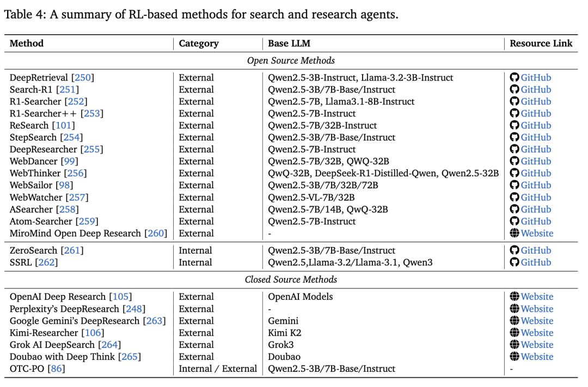
Task: Click the globe icon for Kimi-Researcher
Action: tap(514, 333)
